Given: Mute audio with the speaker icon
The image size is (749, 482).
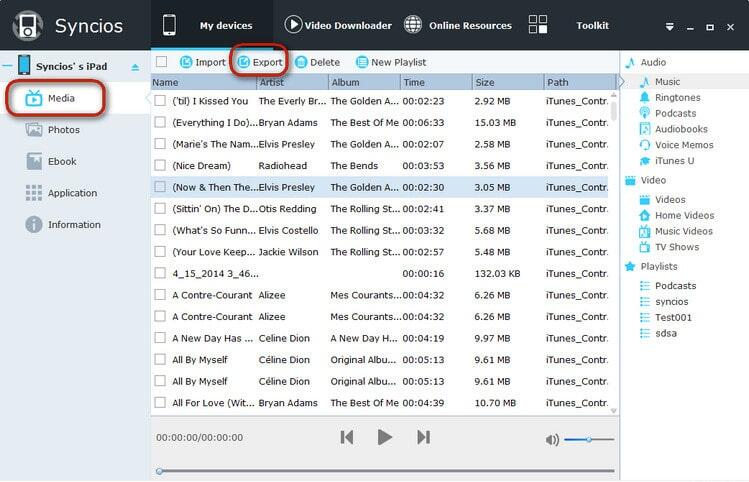Looking at the screenshot, I should tap(552, 440).
